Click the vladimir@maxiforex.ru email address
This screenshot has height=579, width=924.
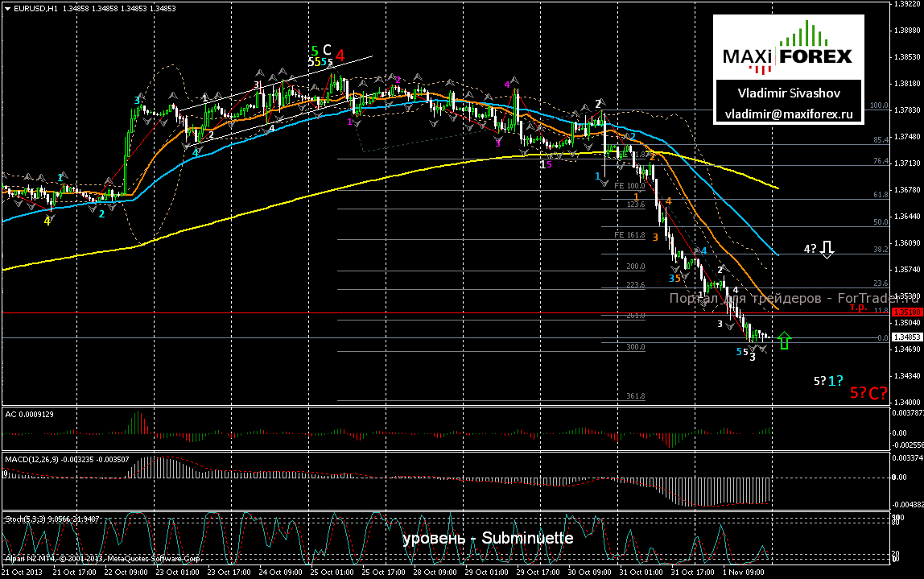pos(788,115)
